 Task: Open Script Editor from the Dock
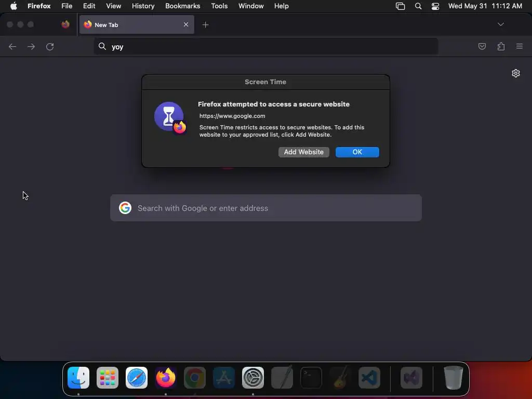tap(282, 378)
